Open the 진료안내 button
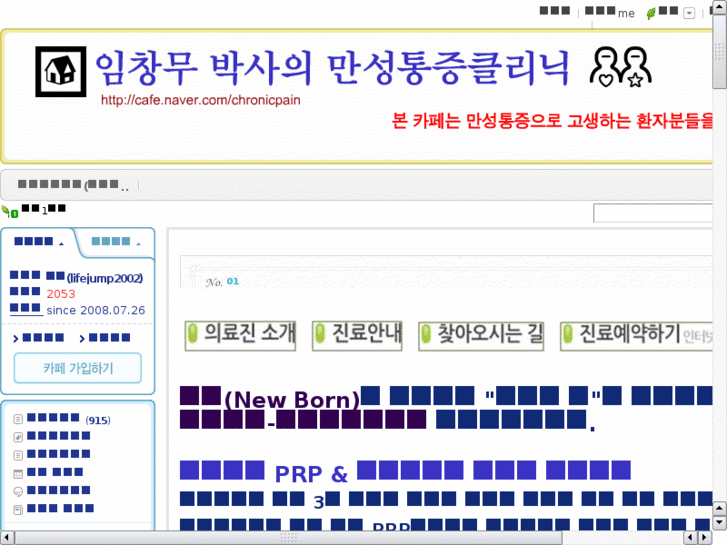 (357, 335)
